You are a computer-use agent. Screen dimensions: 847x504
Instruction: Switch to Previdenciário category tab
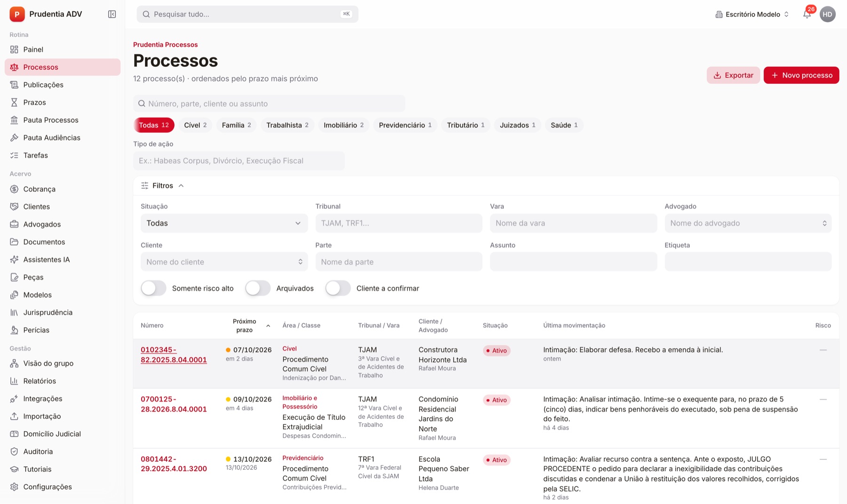coord(405,125)
